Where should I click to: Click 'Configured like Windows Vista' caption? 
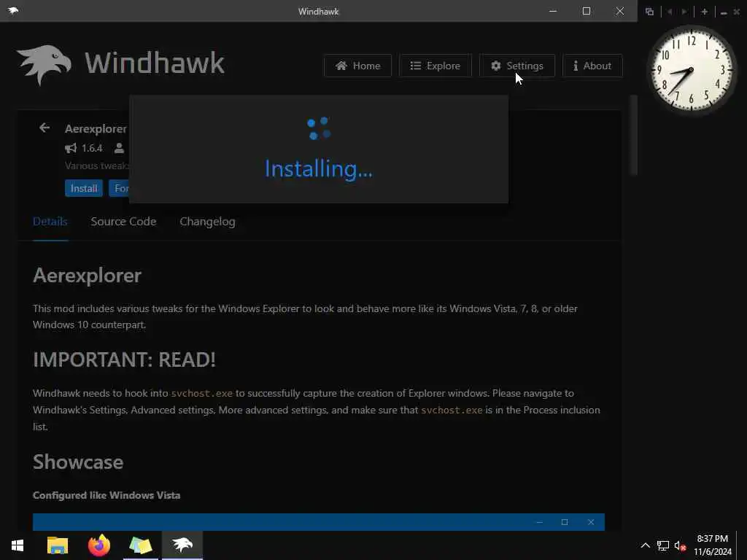click(x=107, y=495)
